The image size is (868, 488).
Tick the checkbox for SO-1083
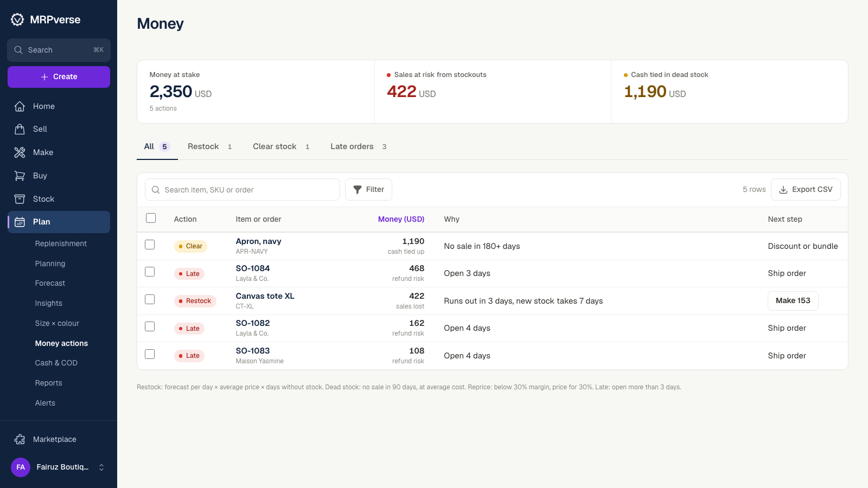point(150,354)
